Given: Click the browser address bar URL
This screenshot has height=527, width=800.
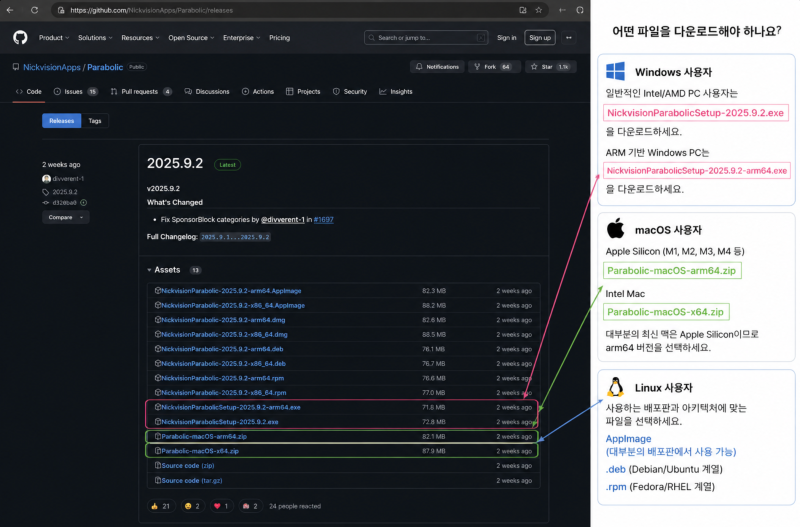Looking at the screenshot, I should coord(152,10).
